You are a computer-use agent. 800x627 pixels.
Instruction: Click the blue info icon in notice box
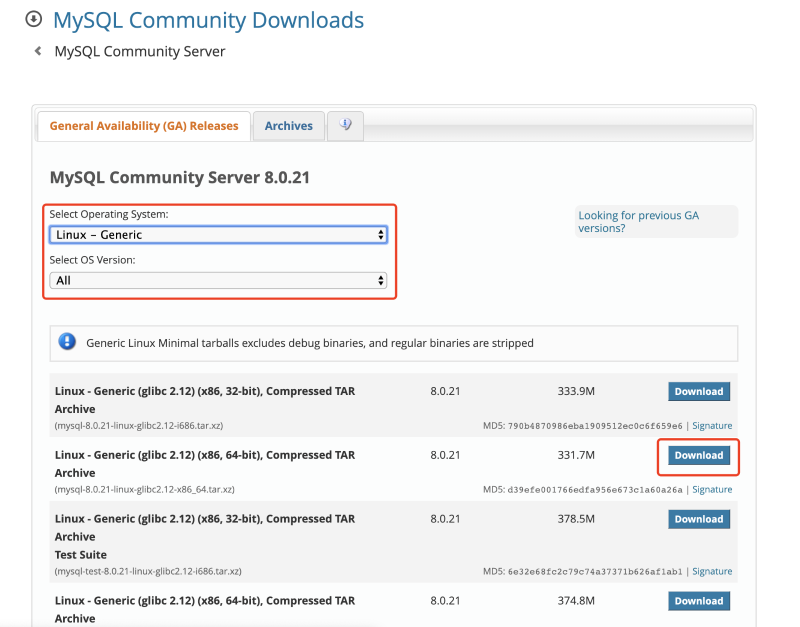[x=67, y=341]
